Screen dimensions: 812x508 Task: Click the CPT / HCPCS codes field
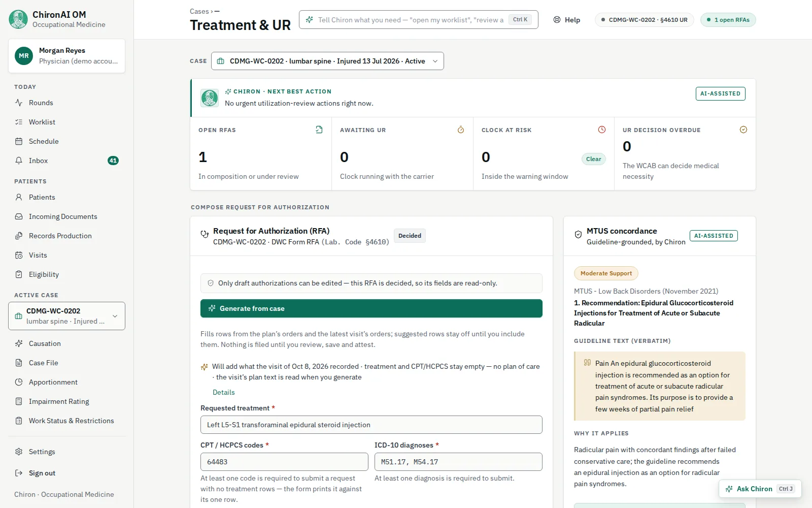(x=284, y=462)
